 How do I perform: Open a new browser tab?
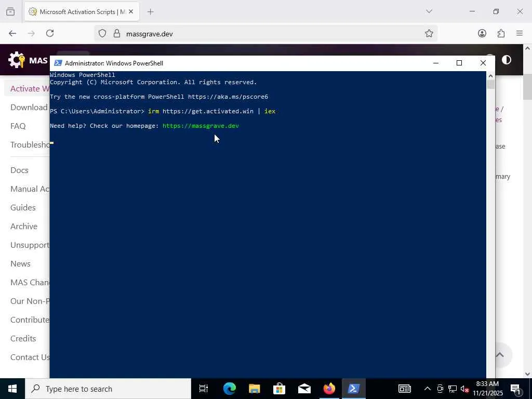click(150, 12)
